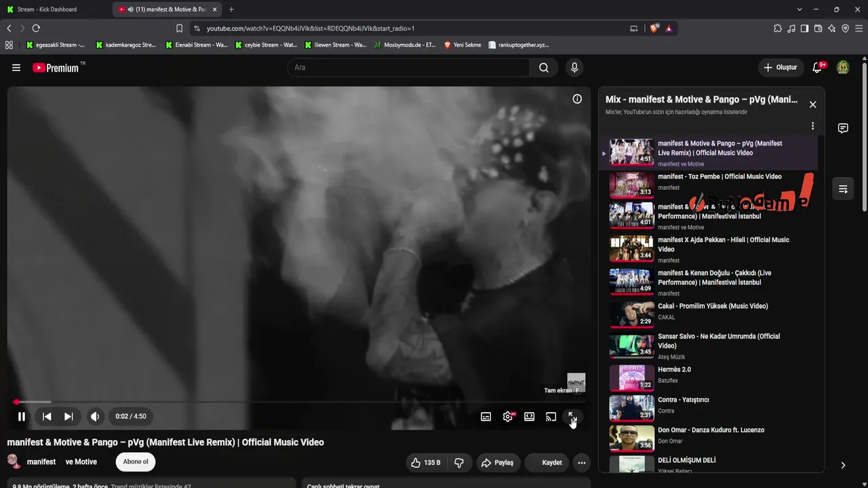This screenshot has height=488, width=868.
Task: Go back in browser history
Action: (9, 28)
